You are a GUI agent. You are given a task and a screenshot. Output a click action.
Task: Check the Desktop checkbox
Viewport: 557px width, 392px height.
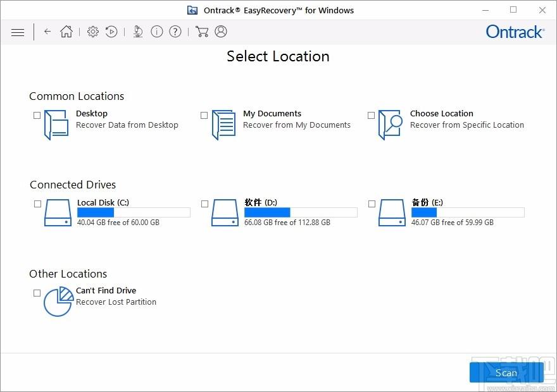point(37,115)
